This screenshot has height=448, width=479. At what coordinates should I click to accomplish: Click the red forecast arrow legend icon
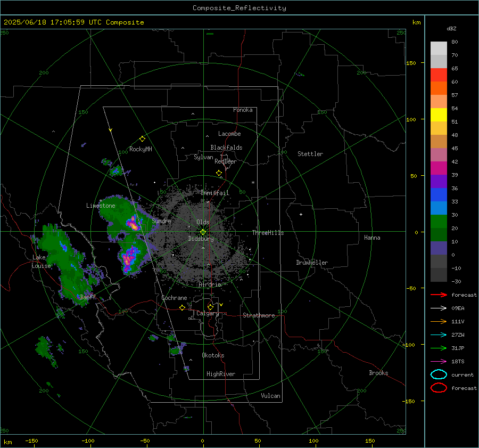(439, 295)
